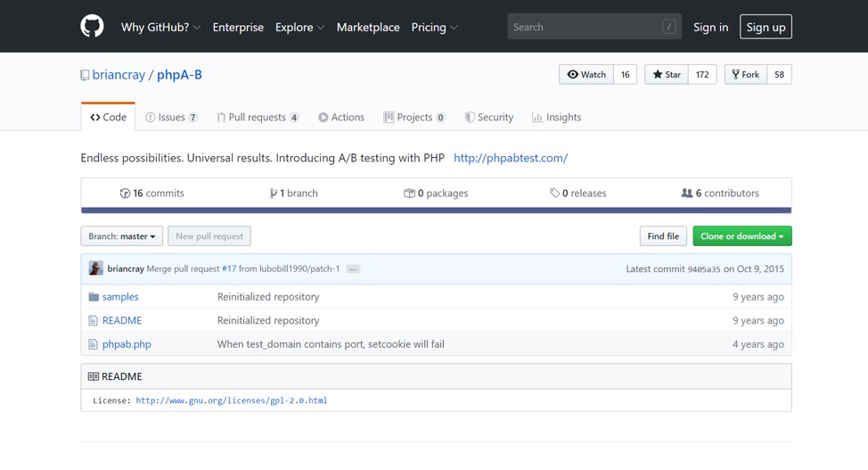
Task: Open latest commit hash 9405a35
Action: (704, 269)
